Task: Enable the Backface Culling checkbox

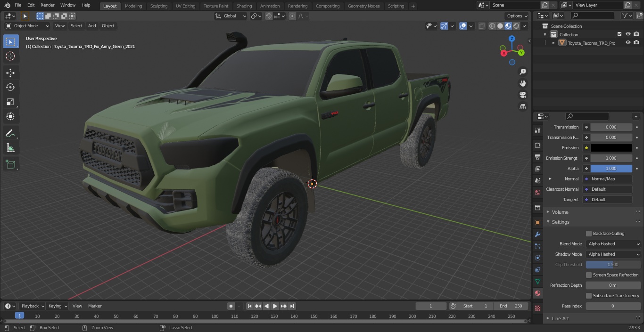Action: pos(589,234)
